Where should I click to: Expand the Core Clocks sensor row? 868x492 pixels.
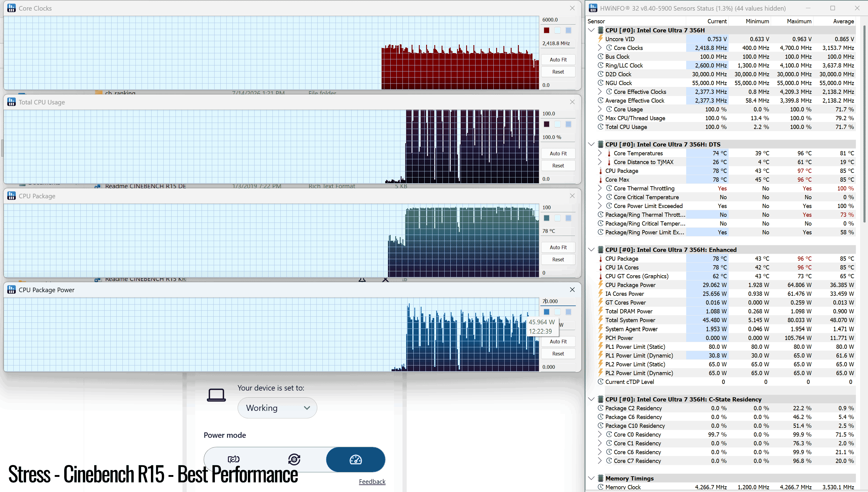[600, 48]
